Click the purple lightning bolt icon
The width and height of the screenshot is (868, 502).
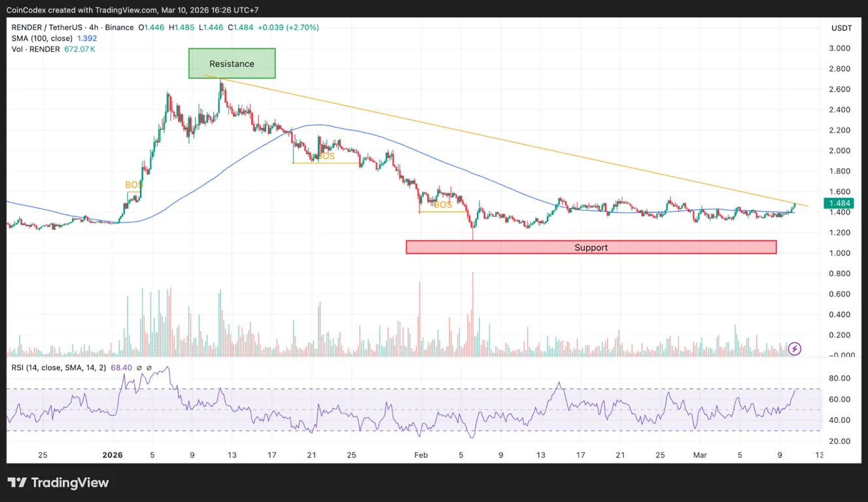point(794,348)
